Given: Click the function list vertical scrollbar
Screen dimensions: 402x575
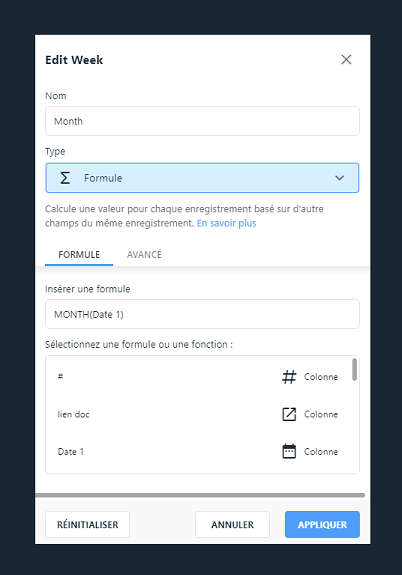Looking at the screenshot, I should point(354,370).
